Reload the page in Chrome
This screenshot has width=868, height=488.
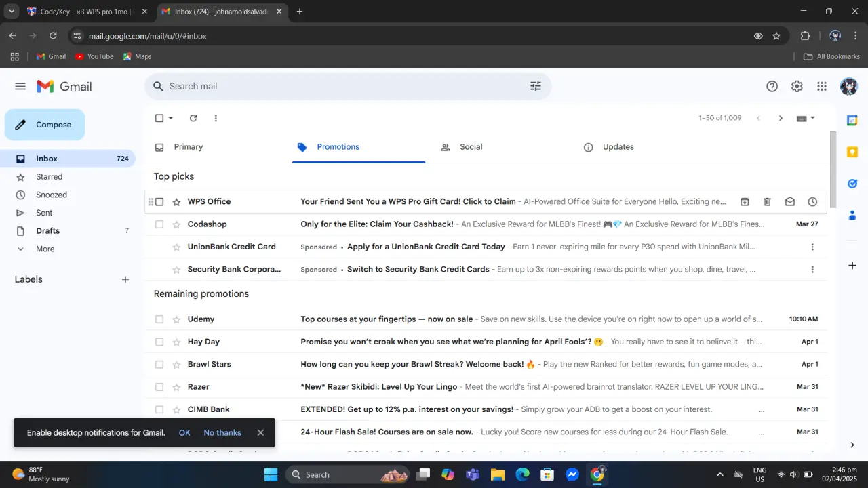(x=53, y=36)
